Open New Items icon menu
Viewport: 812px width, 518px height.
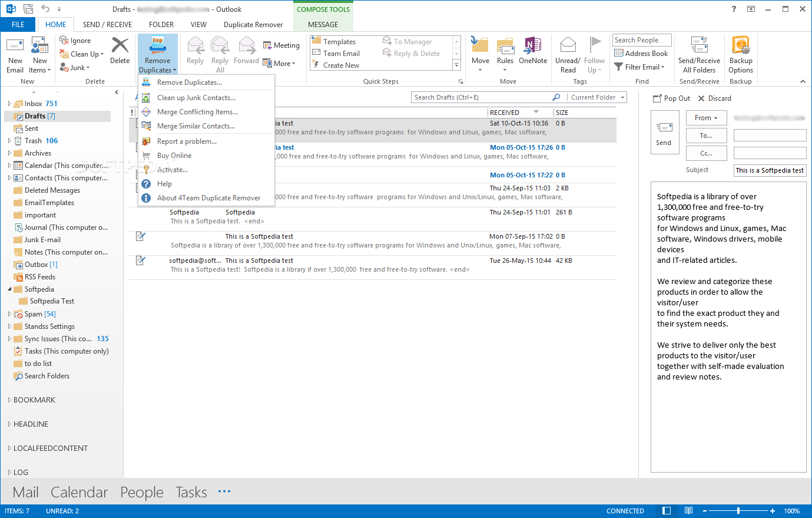tap(39, 46)
